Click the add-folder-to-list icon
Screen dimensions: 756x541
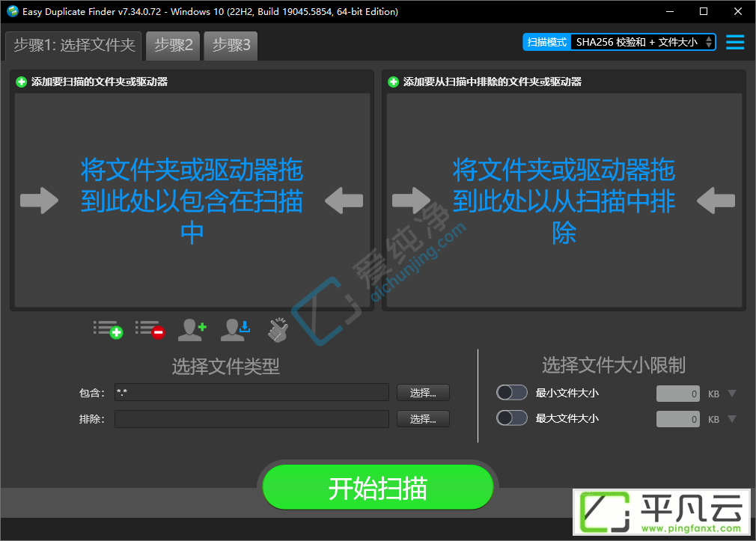[x=108, y=330]
